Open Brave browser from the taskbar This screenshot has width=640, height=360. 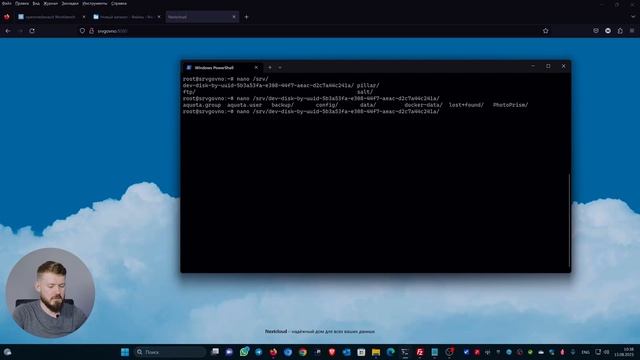point(332,352)
